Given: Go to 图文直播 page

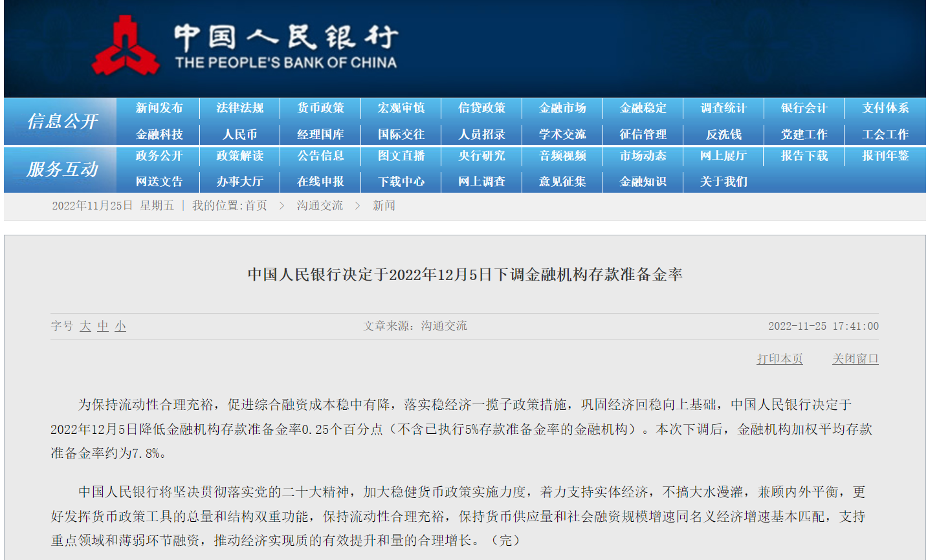Looking at the screenshot, I should pos(401,156).
